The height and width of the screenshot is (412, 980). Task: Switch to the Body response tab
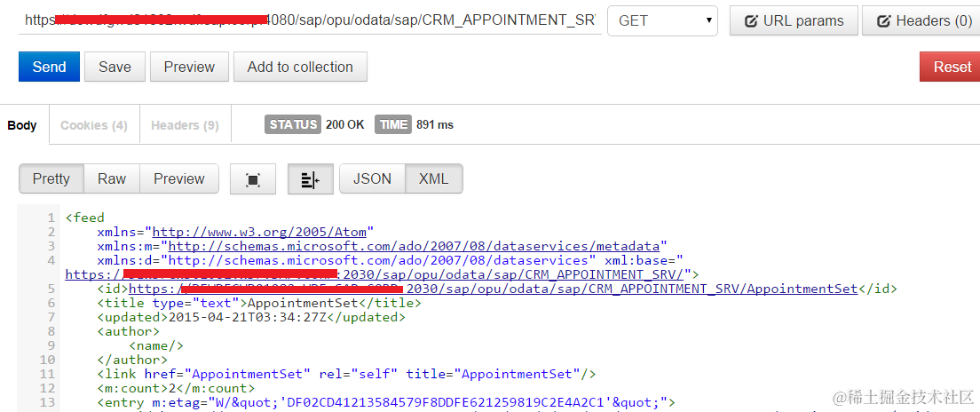click(22, 125)
